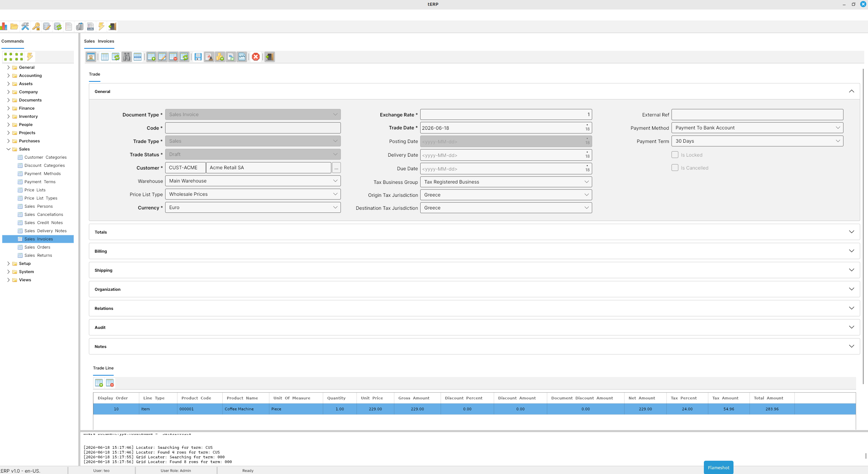Open the Warehouse dropdown
868x474 pixels.
click(253, 181)
